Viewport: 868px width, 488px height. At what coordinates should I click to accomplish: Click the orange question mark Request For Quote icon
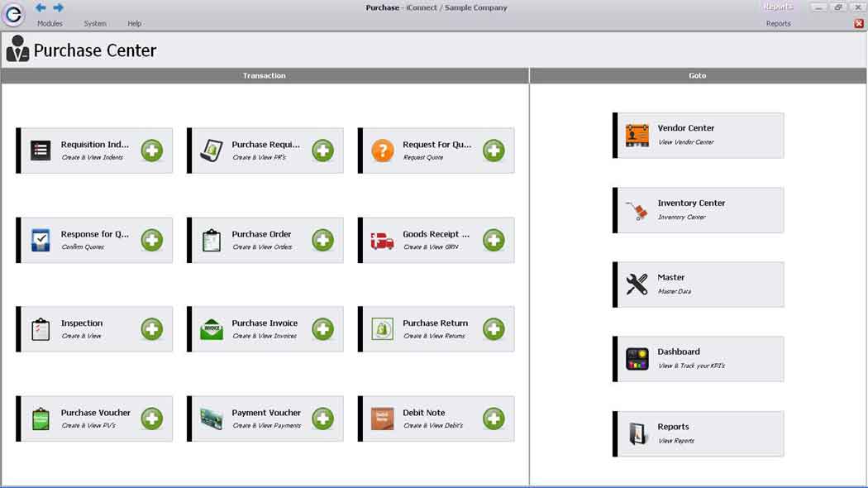[382, 151]
